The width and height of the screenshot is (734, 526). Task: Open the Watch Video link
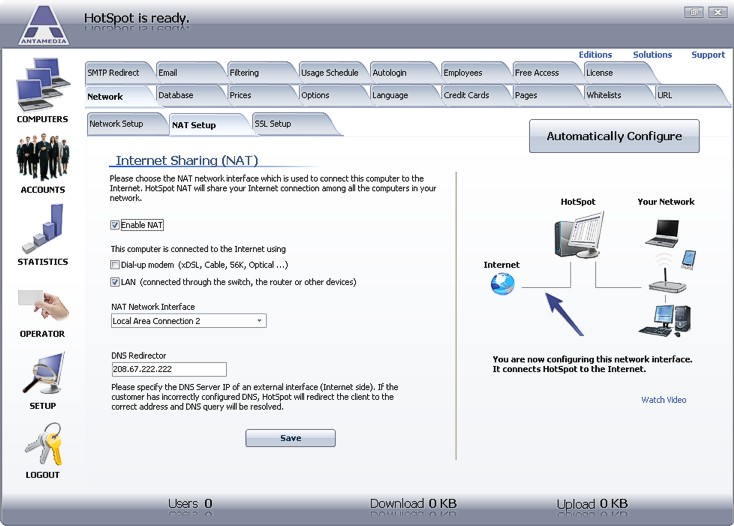663,400
